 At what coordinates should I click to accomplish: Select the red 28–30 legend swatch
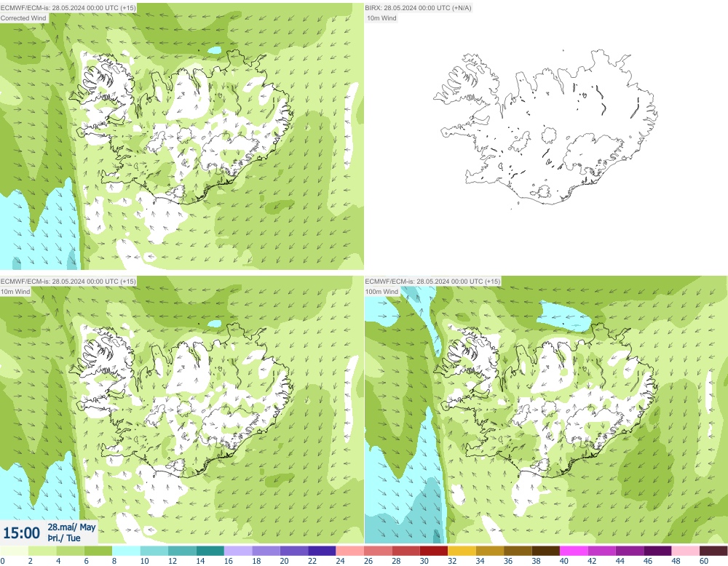(x=405, y=551)
